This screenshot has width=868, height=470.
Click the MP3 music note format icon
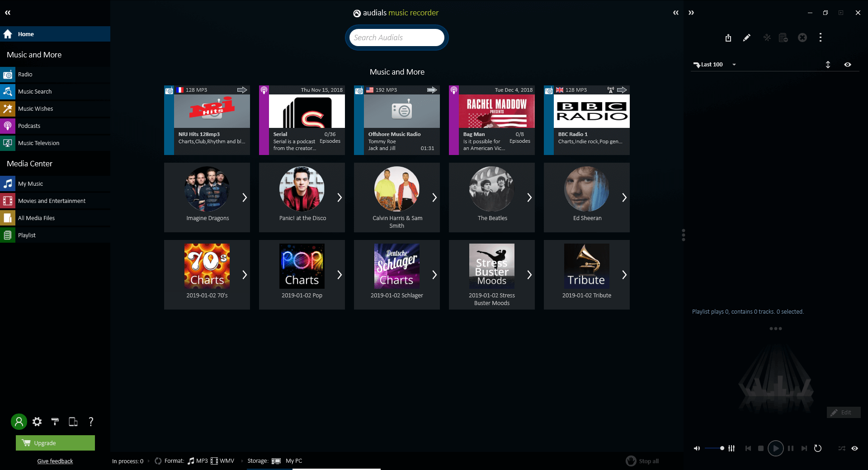coord(191,461)
